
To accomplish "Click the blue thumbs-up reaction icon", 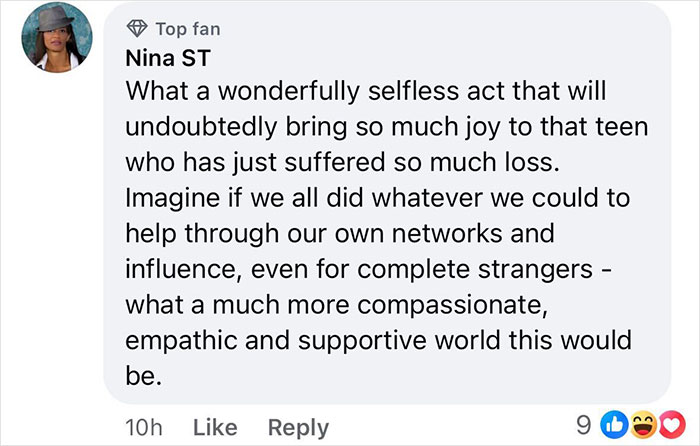I will click(x=616, y=428).
